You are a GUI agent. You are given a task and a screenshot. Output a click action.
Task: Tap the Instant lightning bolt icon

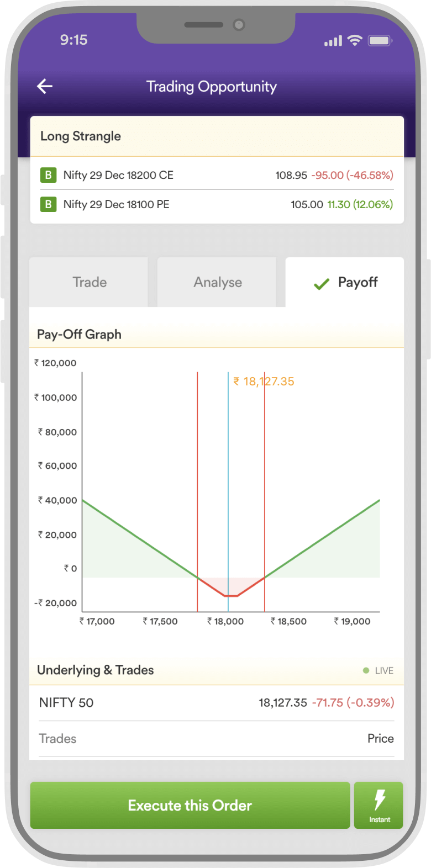tap(379, 800)
